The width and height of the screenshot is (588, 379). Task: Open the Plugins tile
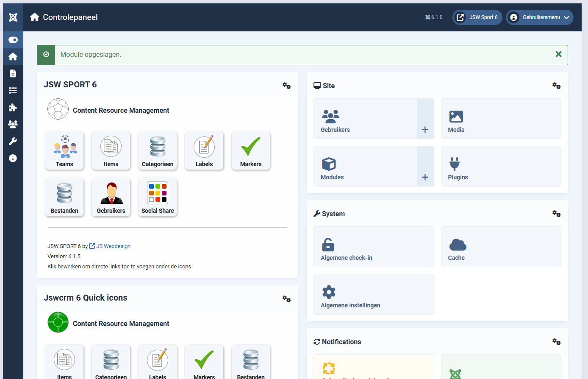click(x=501, y=166)
